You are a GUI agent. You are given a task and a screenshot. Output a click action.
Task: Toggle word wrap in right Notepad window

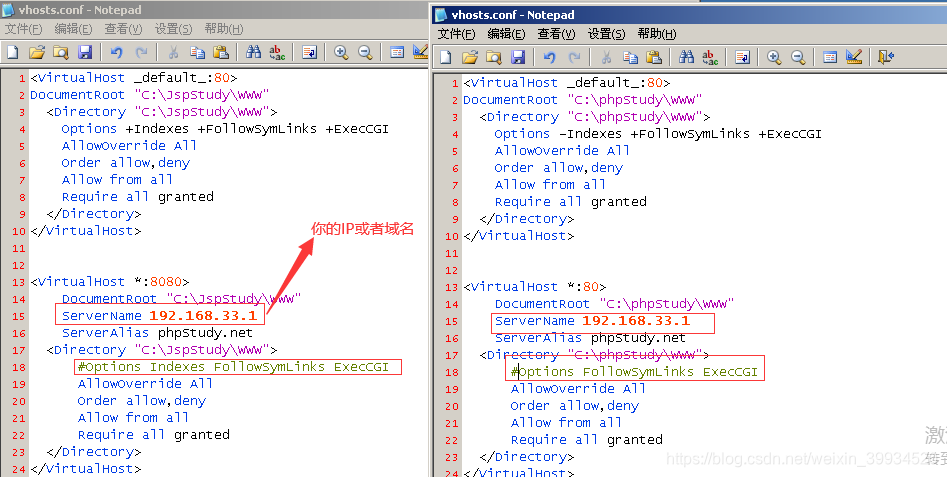742,57
